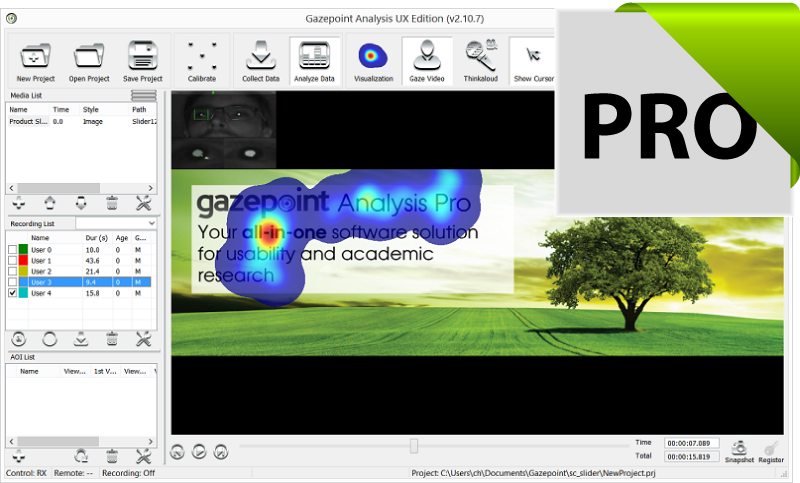
Task: Export recording with download arrow icon
Action: (x=81, y=339)
